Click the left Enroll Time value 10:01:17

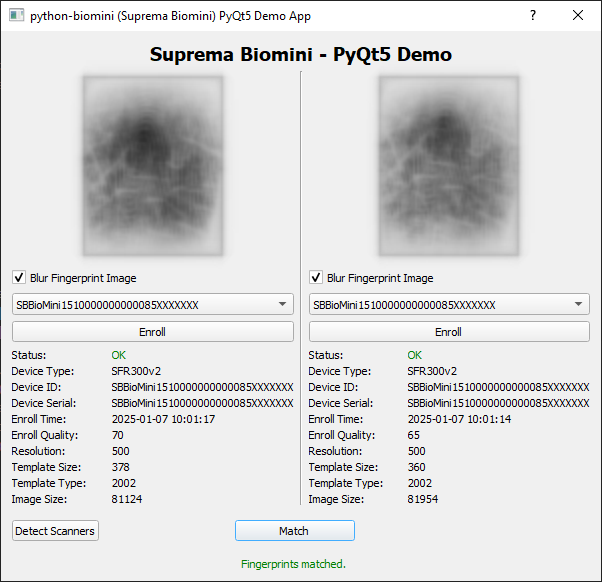tap(164, 419)
